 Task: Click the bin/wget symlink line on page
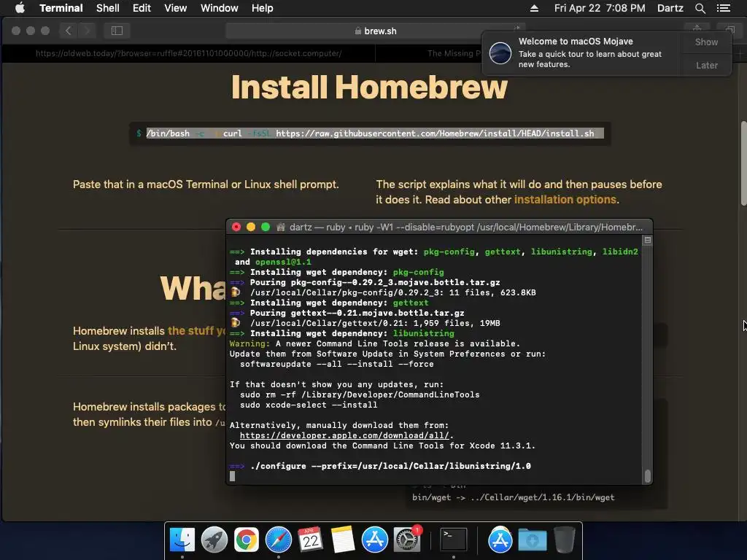513,497
